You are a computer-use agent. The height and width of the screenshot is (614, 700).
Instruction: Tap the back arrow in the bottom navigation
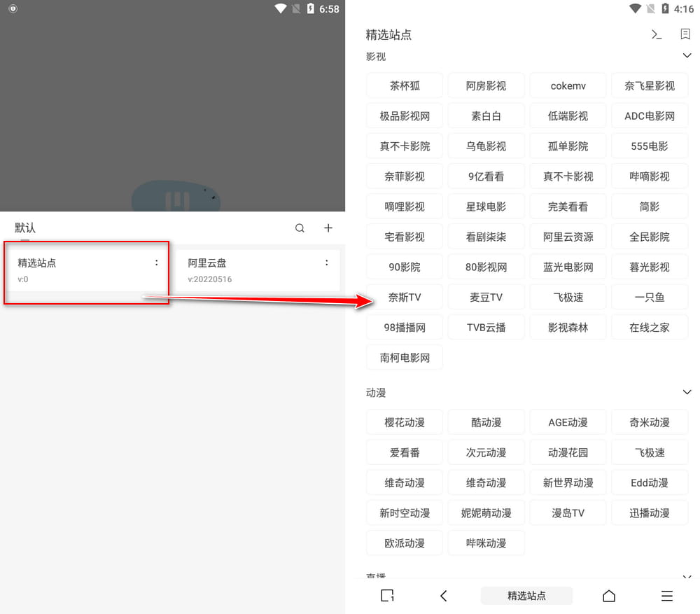click(x=444, y=596)
